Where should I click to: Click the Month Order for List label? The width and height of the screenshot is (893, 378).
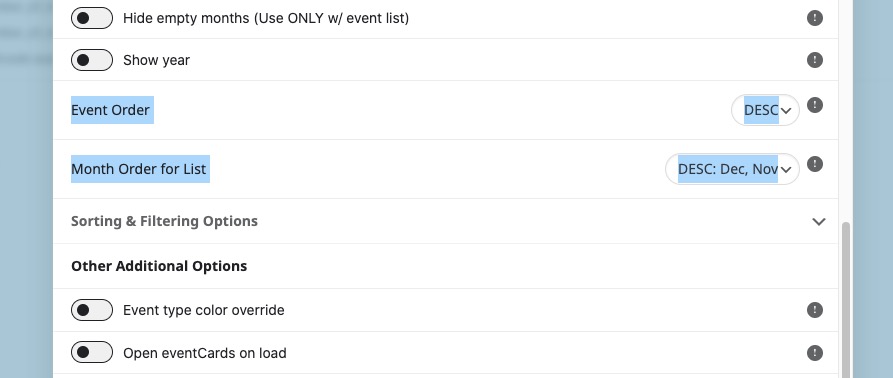[x=138, y=169]
